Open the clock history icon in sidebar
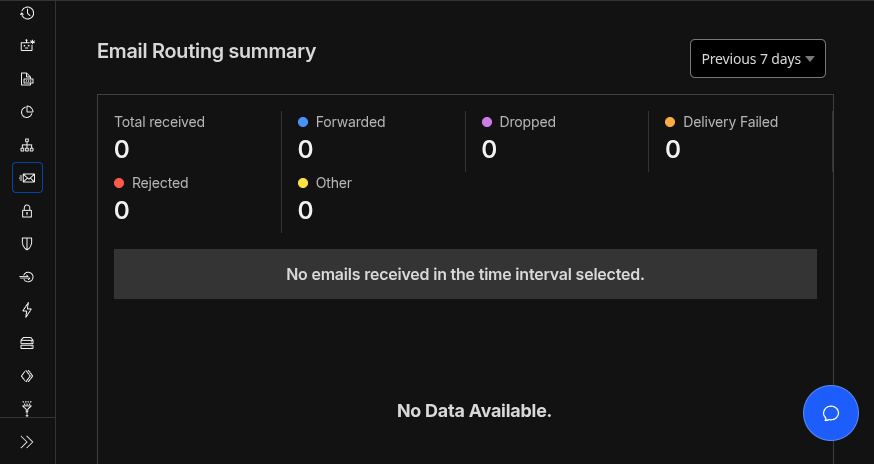 point(27,13)
